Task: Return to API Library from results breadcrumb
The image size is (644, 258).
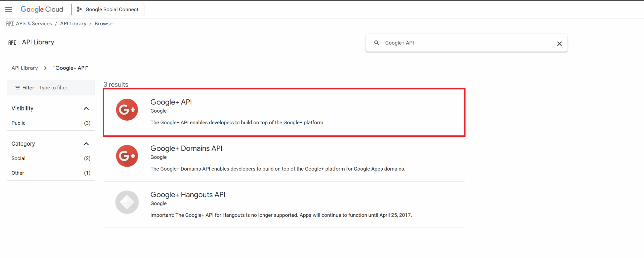Action: point(25,68)
